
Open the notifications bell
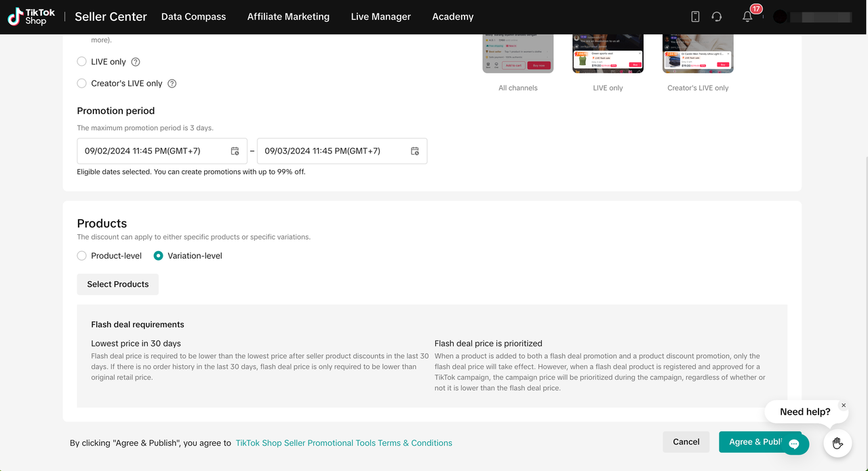tap(747, 17)
